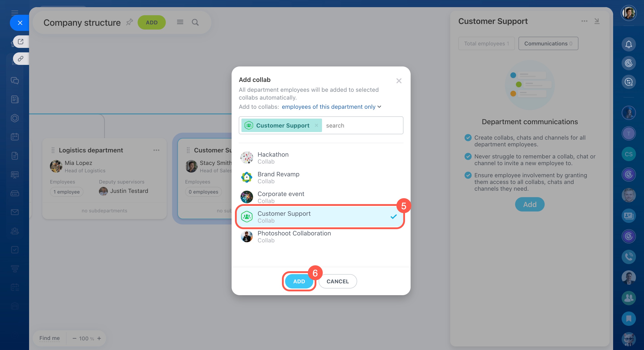Viewport: 644px width, 350px height.
Task: Click the phone call icon in right sidebar
Action: tap(628, 256)
